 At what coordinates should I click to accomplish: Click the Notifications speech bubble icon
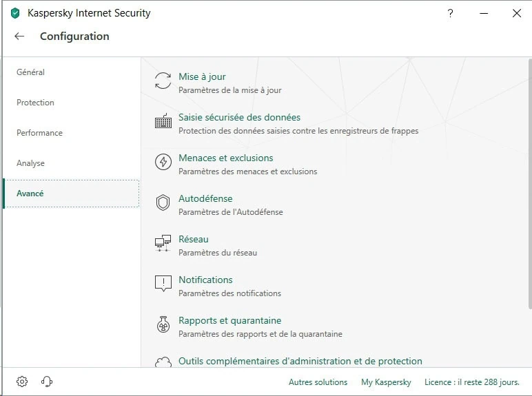(x=163, y=284)
